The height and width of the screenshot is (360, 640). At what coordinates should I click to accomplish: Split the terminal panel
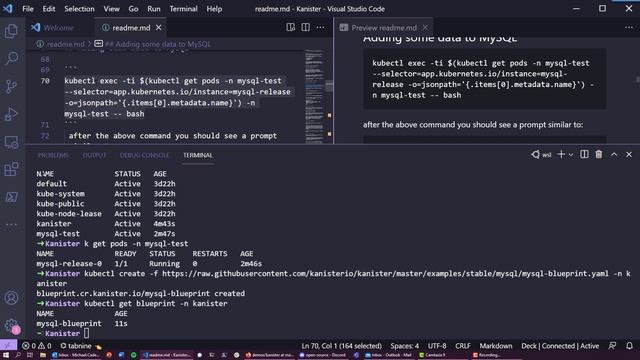(584, 154)
